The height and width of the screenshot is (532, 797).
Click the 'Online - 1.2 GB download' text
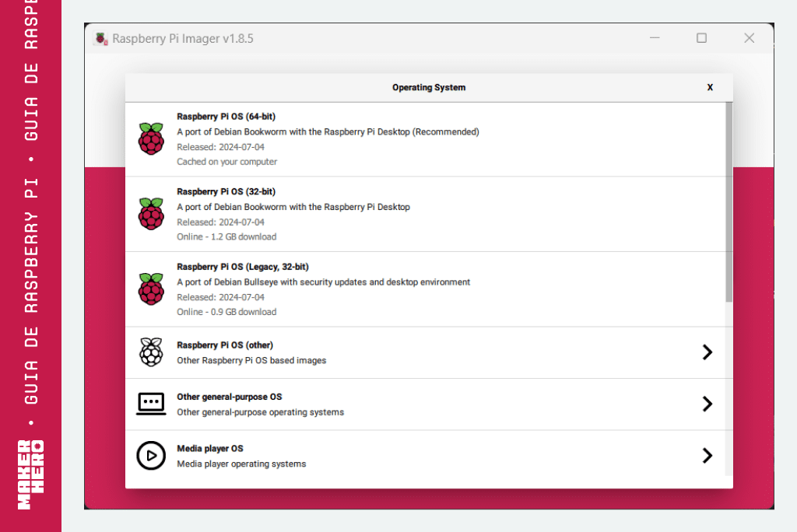point(226,236)
